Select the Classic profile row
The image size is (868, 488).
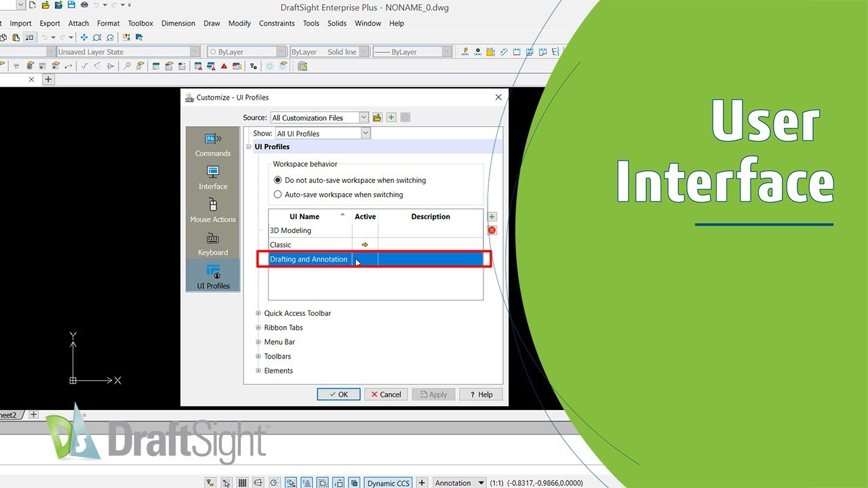point(376,245)
